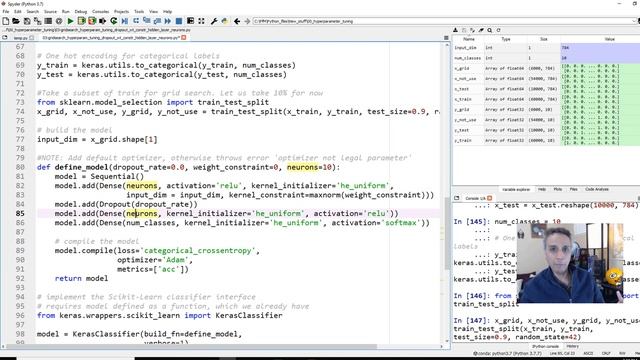Screen dimensions: 640x360
Task: Switch to the Plots tab
Action: (x=558, y=189)
